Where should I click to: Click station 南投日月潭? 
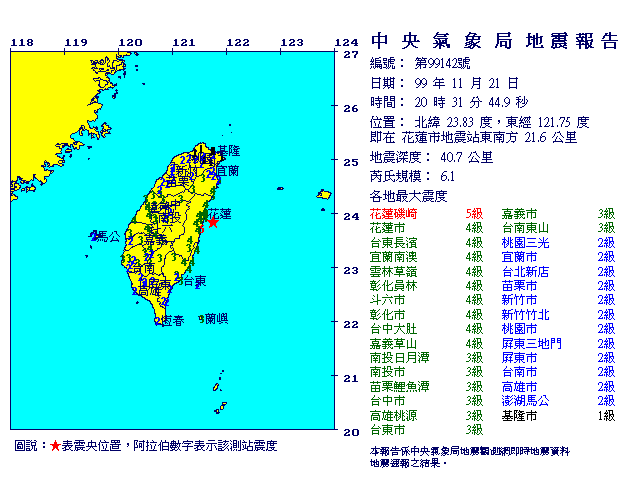coord(400,358)
